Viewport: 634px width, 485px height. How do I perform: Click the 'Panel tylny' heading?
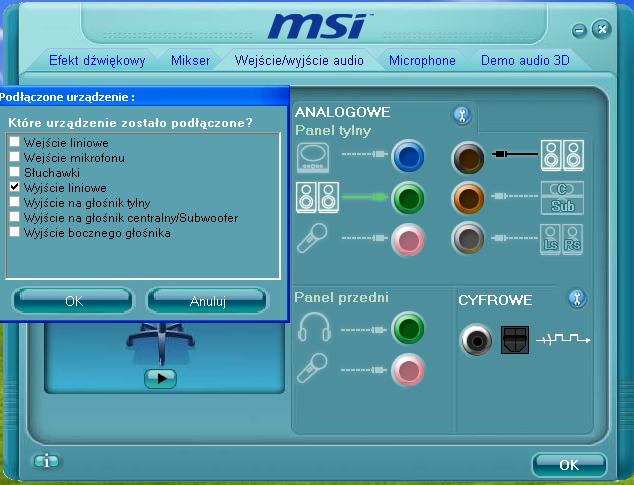(333, 131)
